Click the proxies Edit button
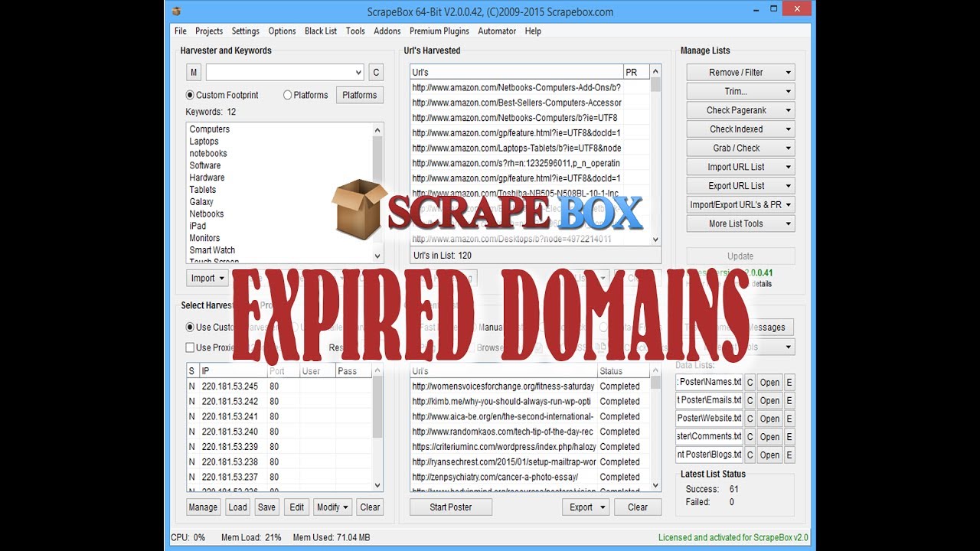980x551 pixels. [297, 507]
